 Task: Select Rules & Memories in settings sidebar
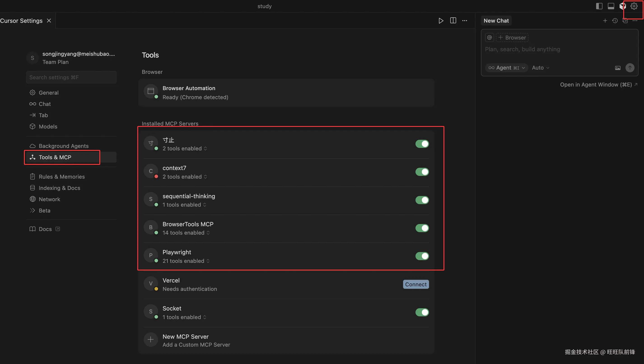61,177
